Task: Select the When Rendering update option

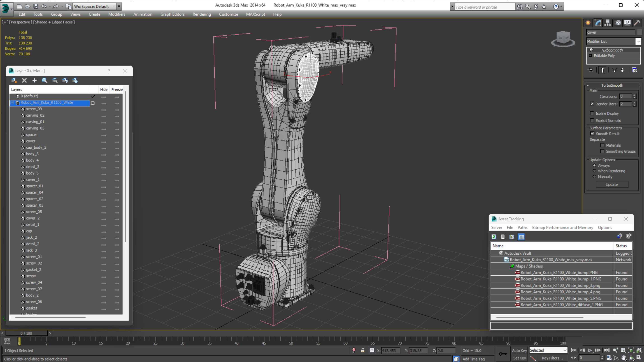Action: pyautogui.click(x=594, y=171)
